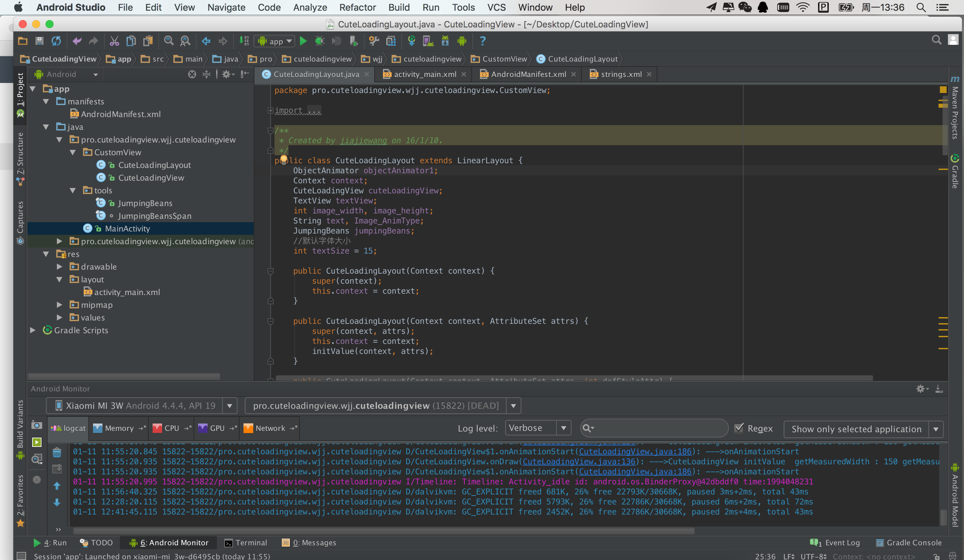Open the Gradle Console
The image size is (964, 560).
(909, 542)
